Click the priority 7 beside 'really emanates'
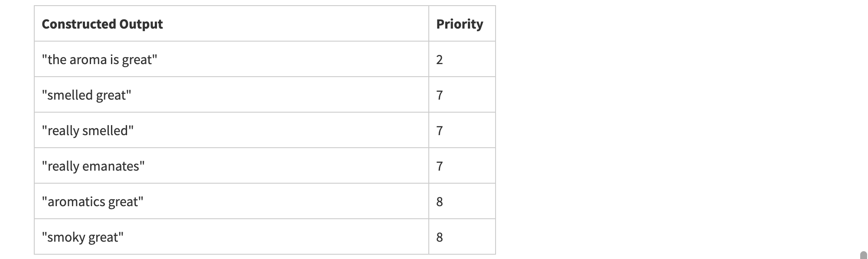The height and width of the screenshot is (259, 868). 439,166
